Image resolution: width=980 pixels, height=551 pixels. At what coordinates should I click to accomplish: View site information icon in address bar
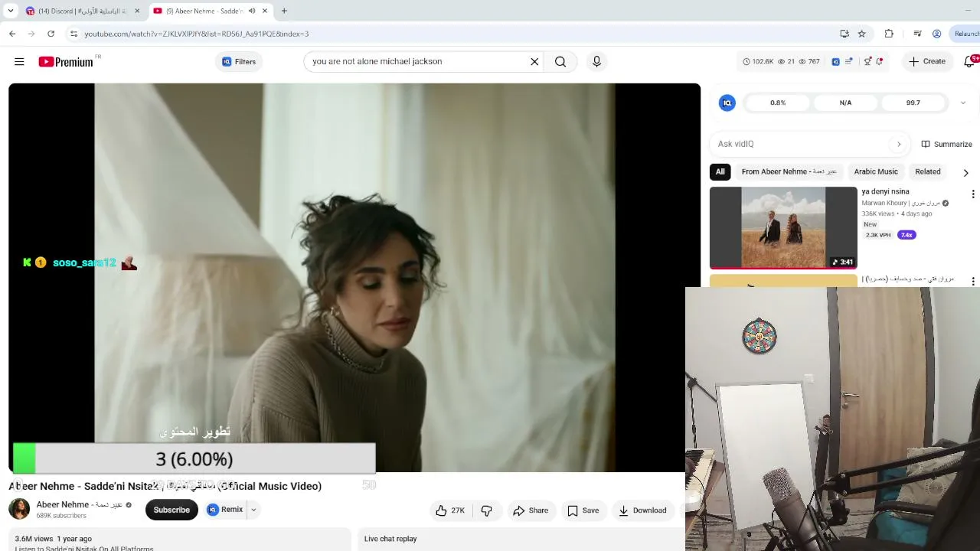(73, 34)
